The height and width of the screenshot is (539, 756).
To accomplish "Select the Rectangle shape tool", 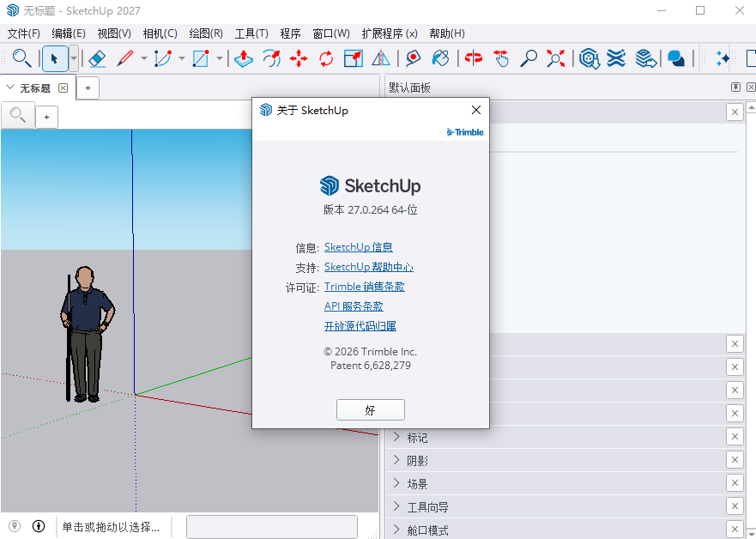I will click(x=201, y=59).
